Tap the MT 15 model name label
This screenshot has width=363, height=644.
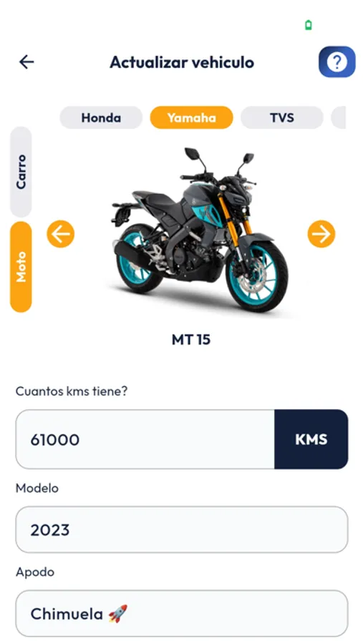pos(191,340)
